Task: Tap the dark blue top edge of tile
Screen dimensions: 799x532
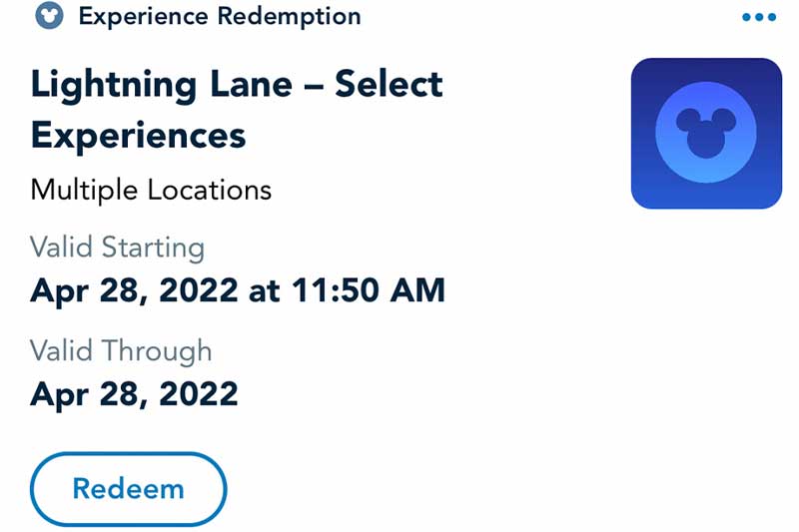Action: pos(706,64)
